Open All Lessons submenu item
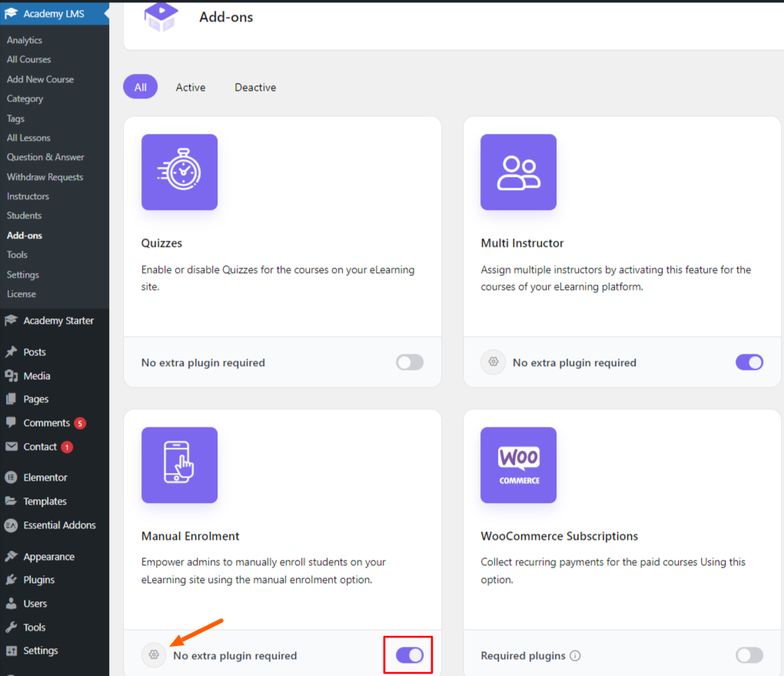The height and width of the screenshot is (676, 784). click(28, 138)
